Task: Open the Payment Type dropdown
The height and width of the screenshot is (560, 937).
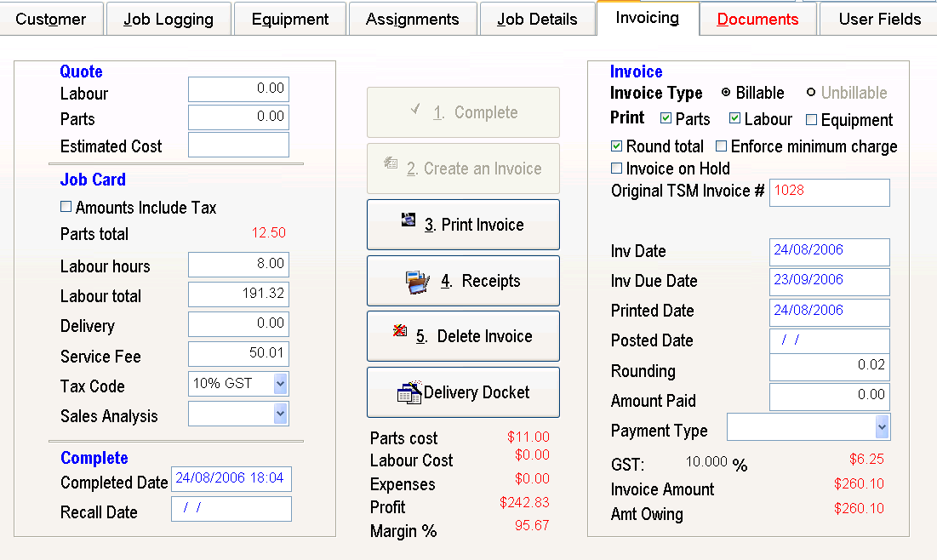Action: [x=882, y=426]
